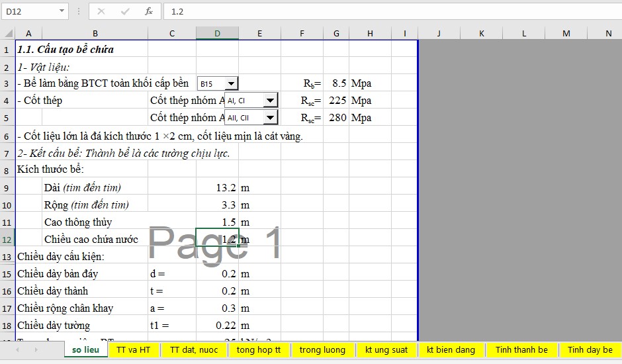This screenshot has width=622, height=364.
Task: Select the Tinh thanh be sheet tab
Action: [521, 349]
